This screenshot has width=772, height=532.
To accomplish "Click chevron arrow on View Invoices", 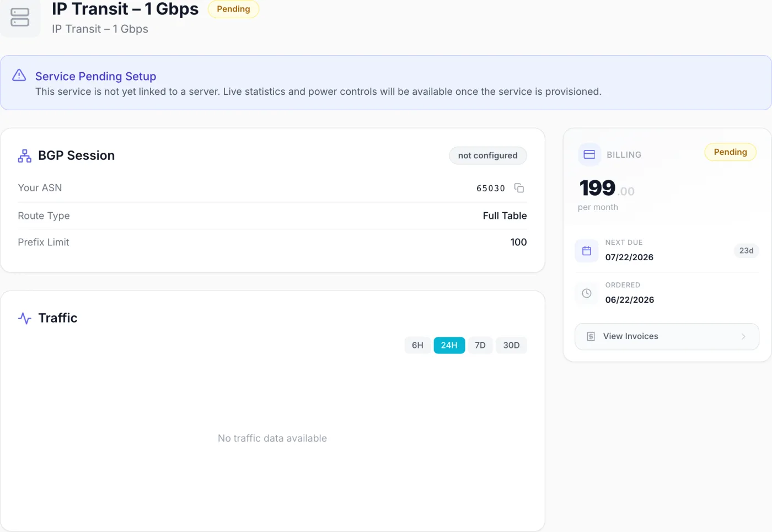I will coord(743,336).
